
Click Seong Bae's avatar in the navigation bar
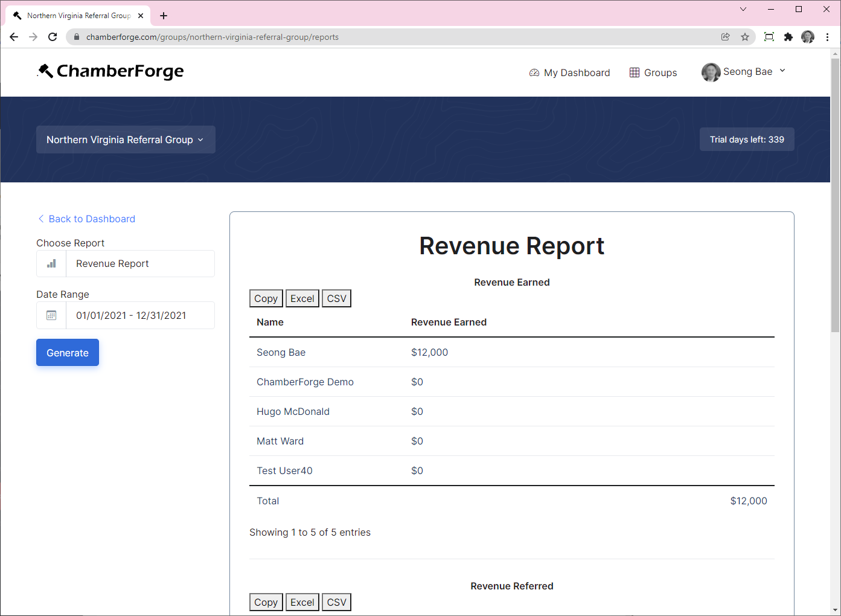pos(711,72)
